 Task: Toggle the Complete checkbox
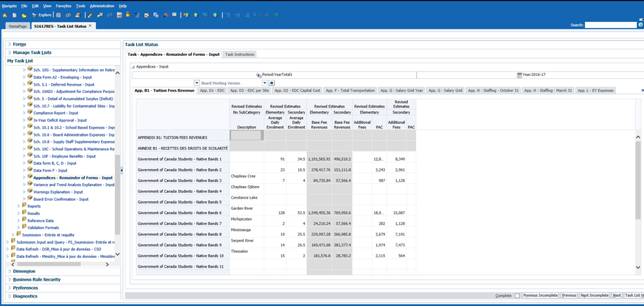[x=517, y=296]
